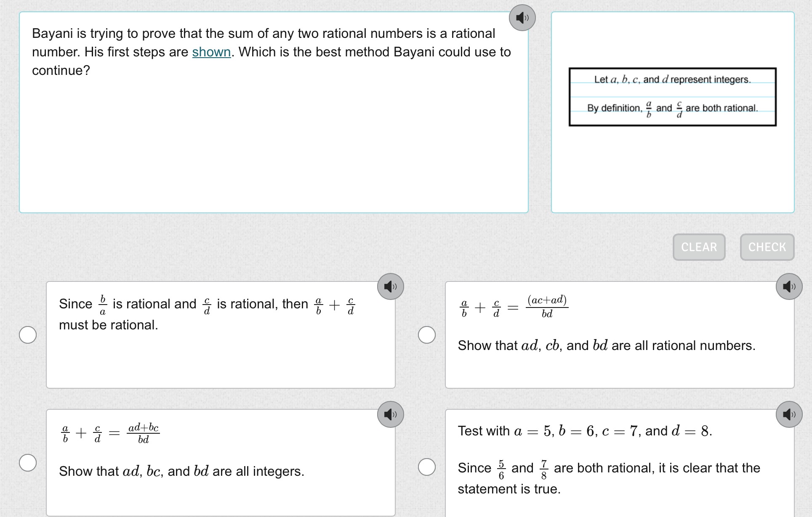Click the sentence 'Show that ad, cb, and bd are all rational numbers'
This screenshot has height=517, width=812.
coord(607,345)
